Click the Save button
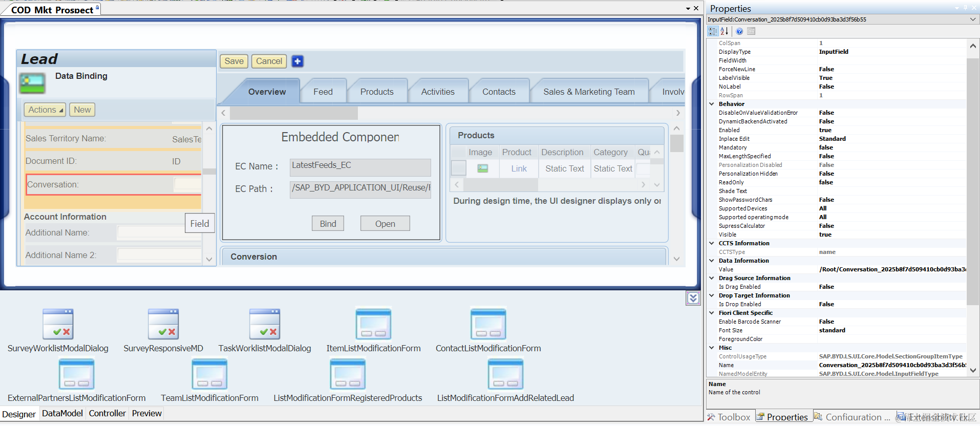 pos(234,61)
